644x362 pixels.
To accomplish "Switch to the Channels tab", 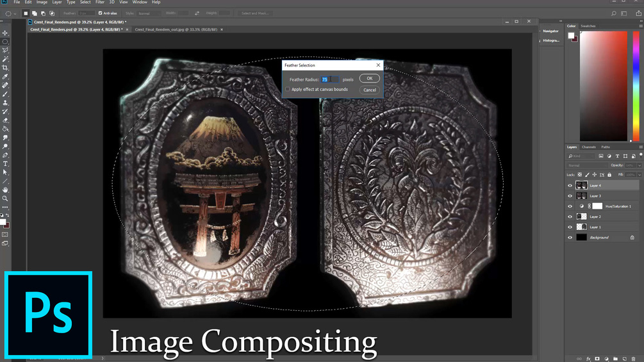I will coord(588,147).
